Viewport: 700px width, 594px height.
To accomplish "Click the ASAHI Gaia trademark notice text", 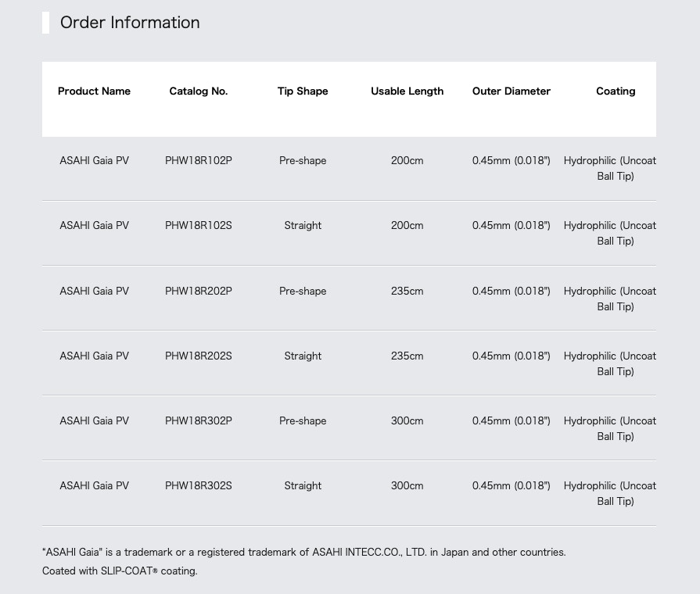I will point(304,552).
